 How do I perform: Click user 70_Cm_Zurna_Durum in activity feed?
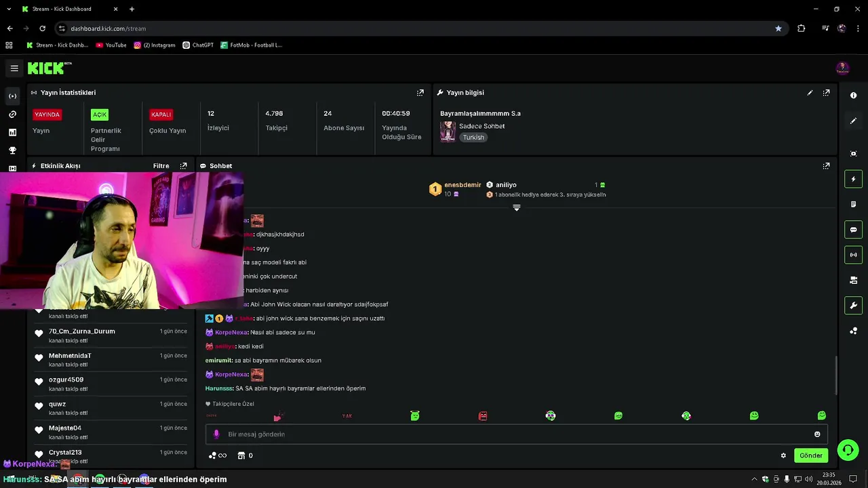[x=82, y=331]
